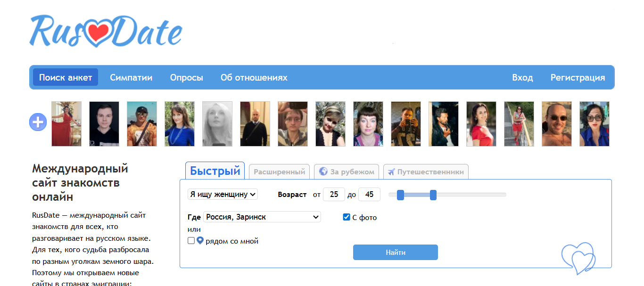Go to Опросы in navigation bar

(187, 78)
